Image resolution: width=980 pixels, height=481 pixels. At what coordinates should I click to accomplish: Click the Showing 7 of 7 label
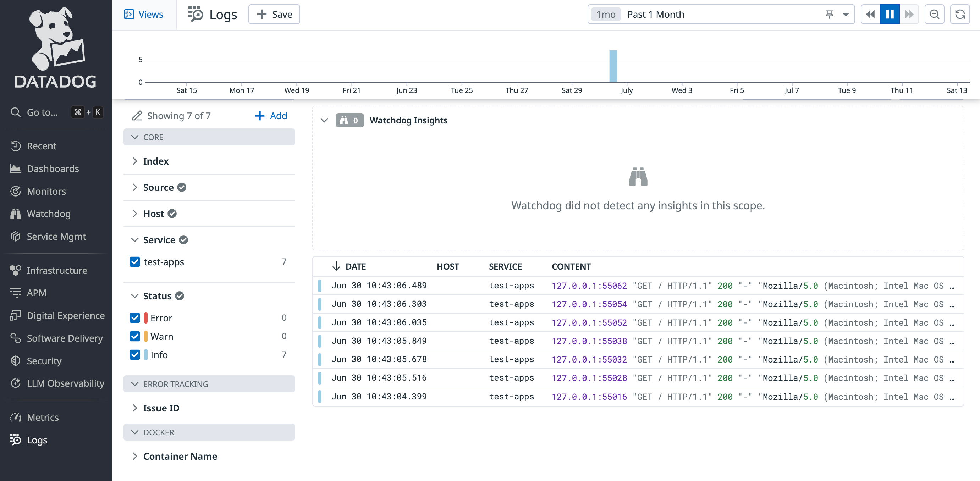point(179,116)
